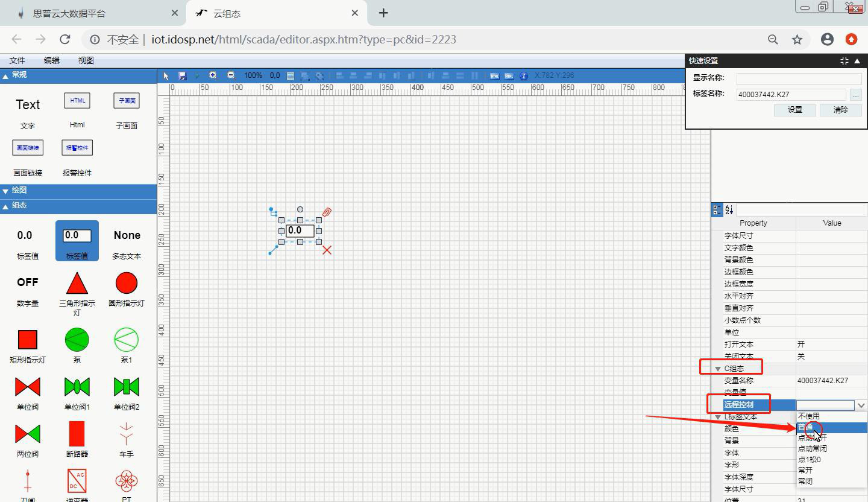Click the red X delete handle on canvas
Image resolution: width=868 pixels, height=502 pixels.
327,250
